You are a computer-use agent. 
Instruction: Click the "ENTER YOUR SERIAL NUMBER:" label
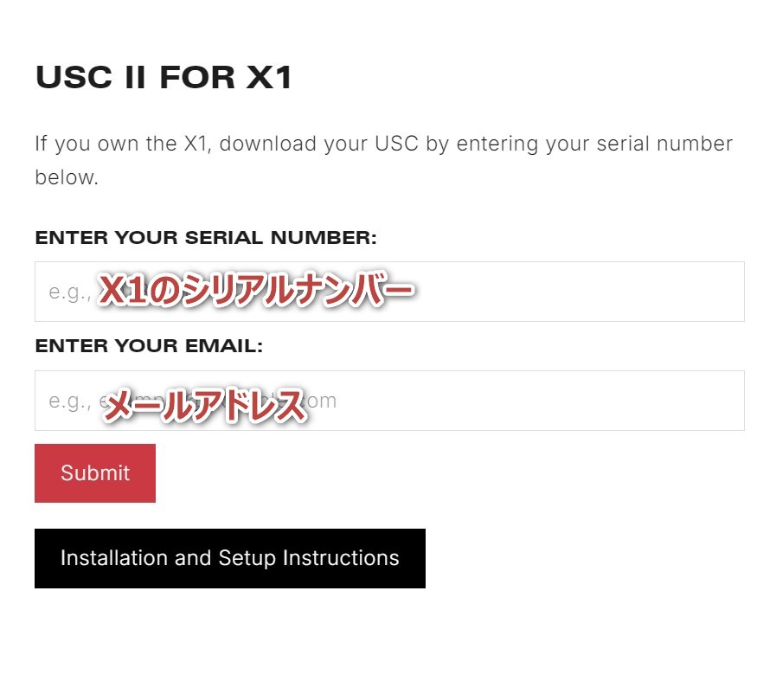[206, 238]
